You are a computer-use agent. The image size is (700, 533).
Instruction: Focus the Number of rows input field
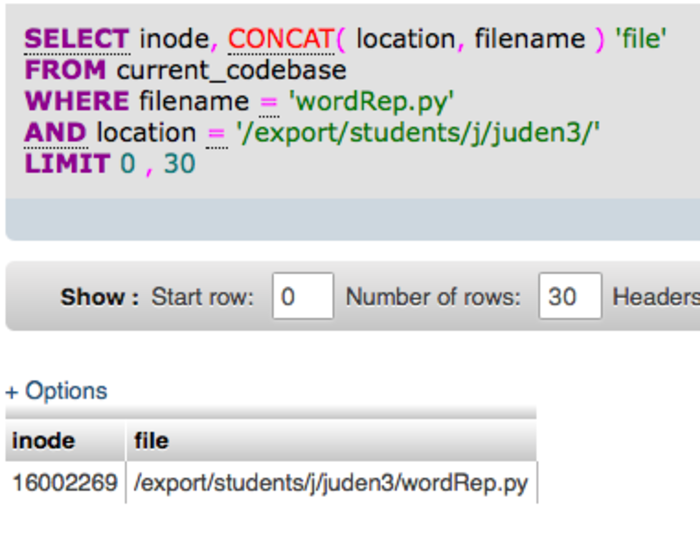pos(570,297)
